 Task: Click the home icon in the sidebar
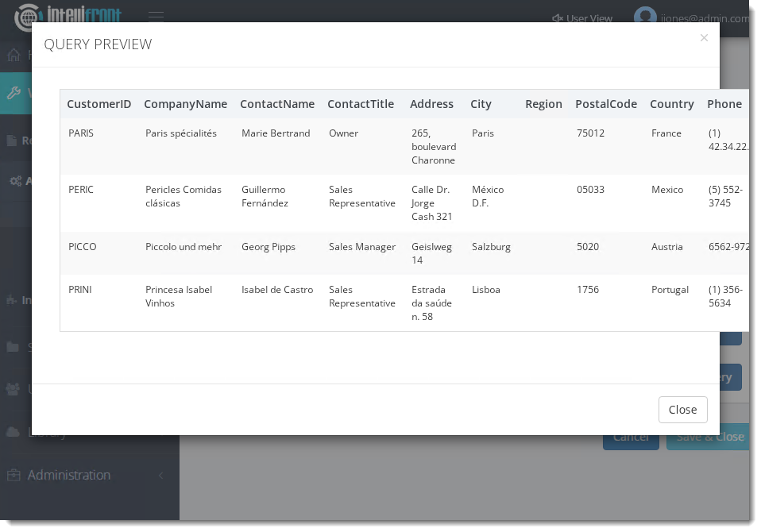(14, 55)
